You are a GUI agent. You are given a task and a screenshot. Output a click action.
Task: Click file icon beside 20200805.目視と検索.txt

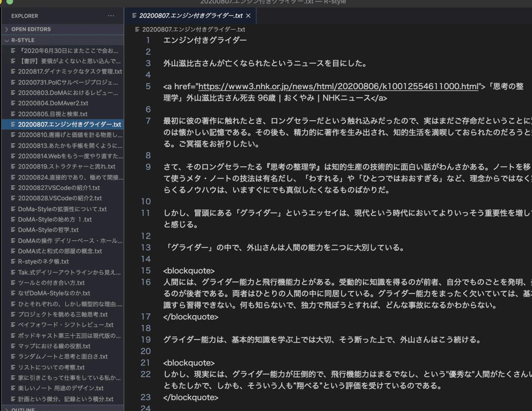point(13,114)
